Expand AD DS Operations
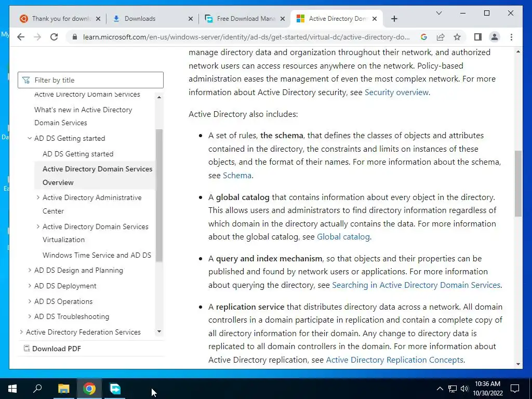The width and height of the screenshot is (532, 399). point(30,301)
